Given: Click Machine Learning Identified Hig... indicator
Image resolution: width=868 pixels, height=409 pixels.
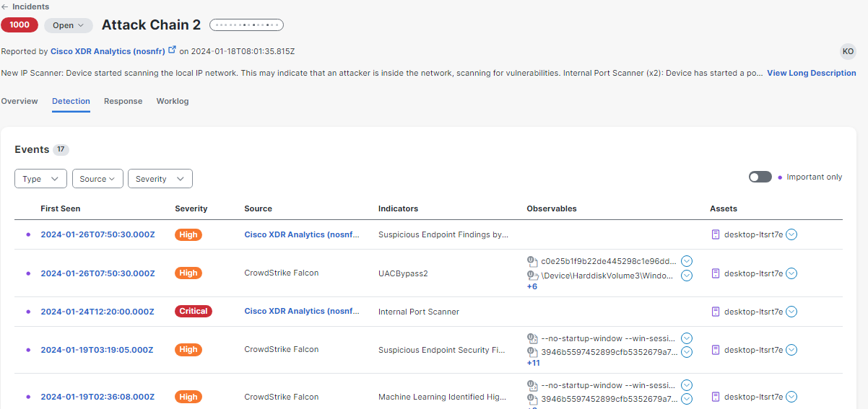Looking at the screenshot, I should 443,397.
